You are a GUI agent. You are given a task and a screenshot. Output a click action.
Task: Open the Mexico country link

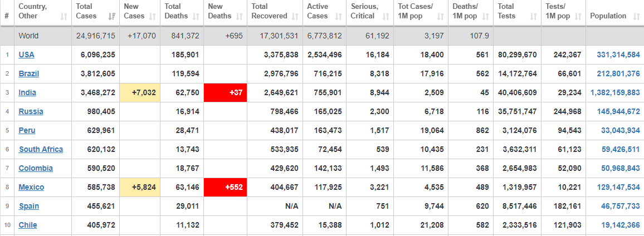coord(31,187)
